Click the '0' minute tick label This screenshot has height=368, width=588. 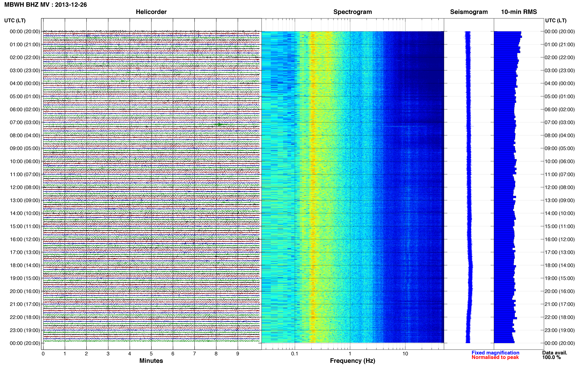(43, 354)
